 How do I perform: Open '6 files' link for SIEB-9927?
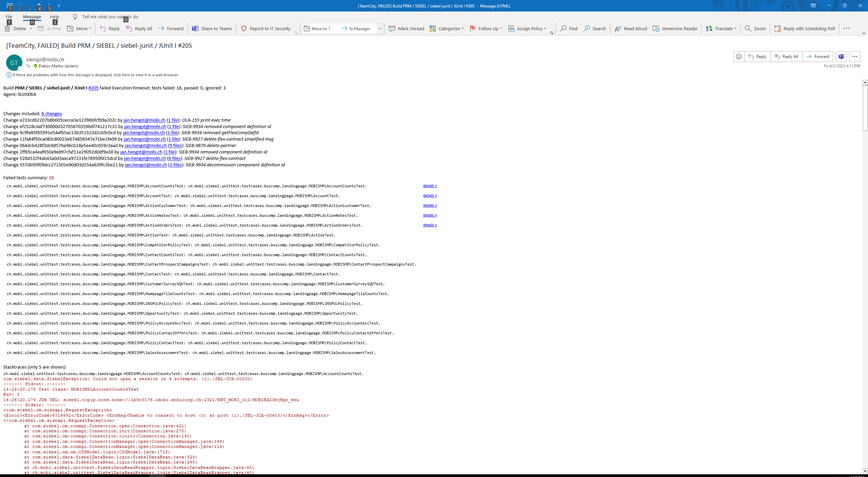tap(174, 158)
